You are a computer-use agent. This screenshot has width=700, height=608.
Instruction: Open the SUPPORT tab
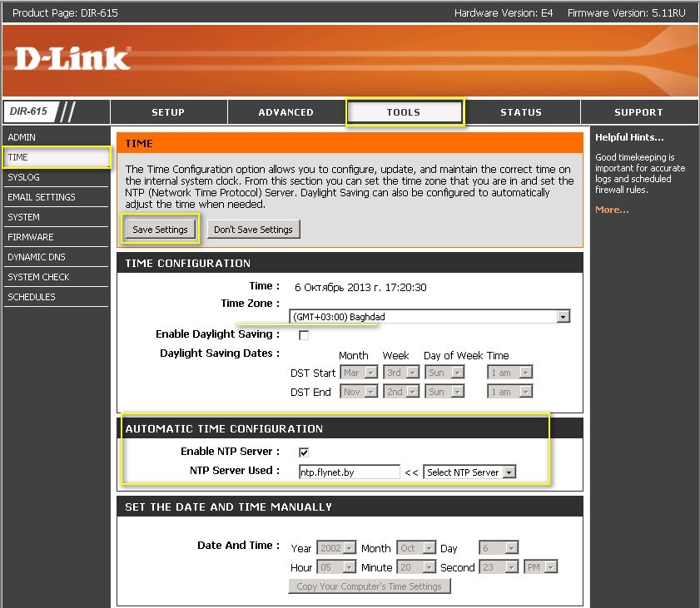638,112
